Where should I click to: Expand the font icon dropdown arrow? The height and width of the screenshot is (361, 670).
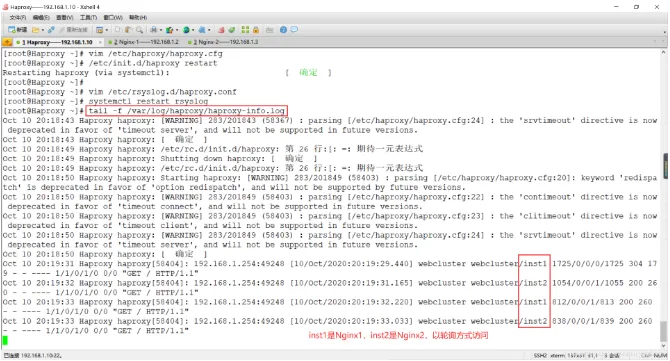(x=209, y=30)
